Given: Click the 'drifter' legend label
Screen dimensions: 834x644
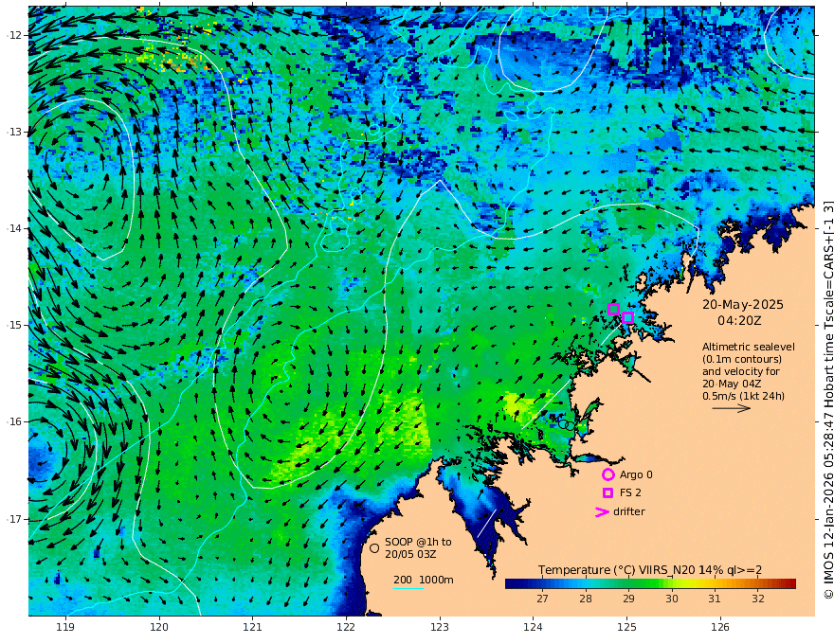Looking at the screenshot, I should [628, 511].
